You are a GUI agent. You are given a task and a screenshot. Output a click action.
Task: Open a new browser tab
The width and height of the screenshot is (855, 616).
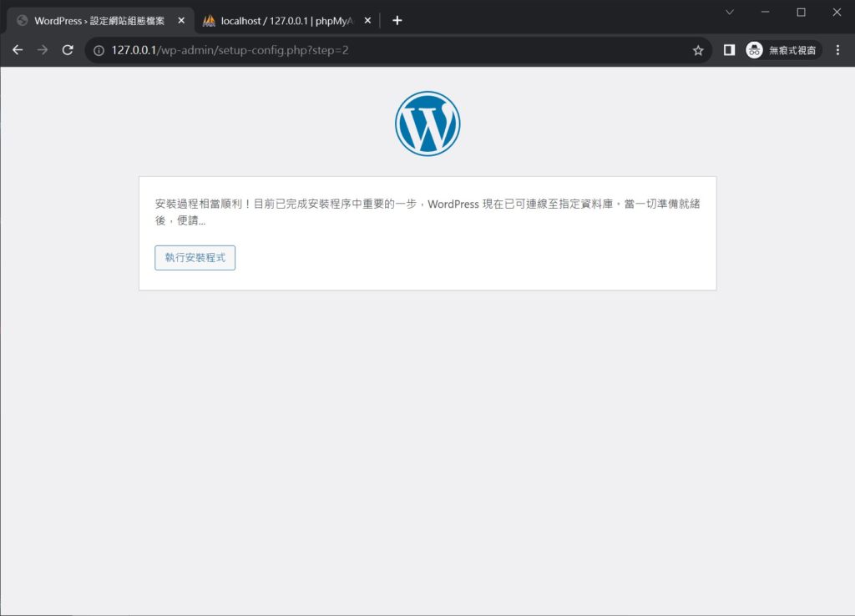(397, 21)
